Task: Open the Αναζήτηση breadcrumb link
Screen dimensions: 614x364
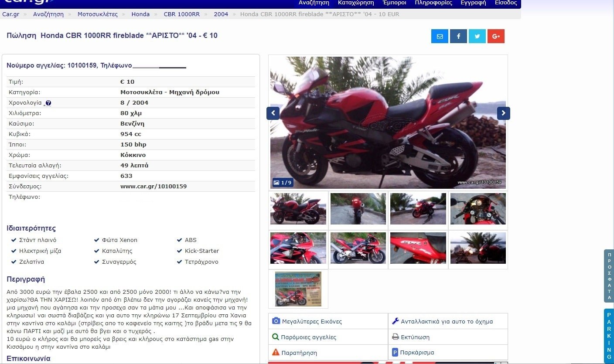Action: tap(48, 14)
